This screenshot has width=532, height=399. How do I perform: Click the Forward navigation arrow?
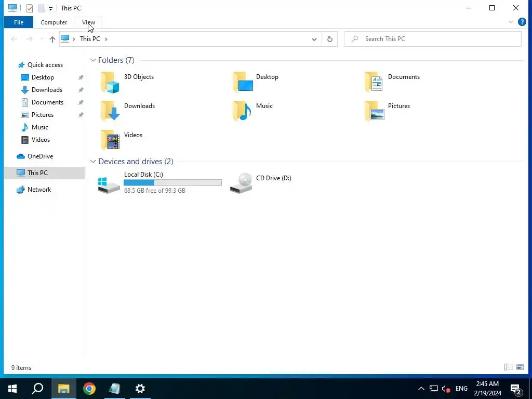tap(30, 39)
